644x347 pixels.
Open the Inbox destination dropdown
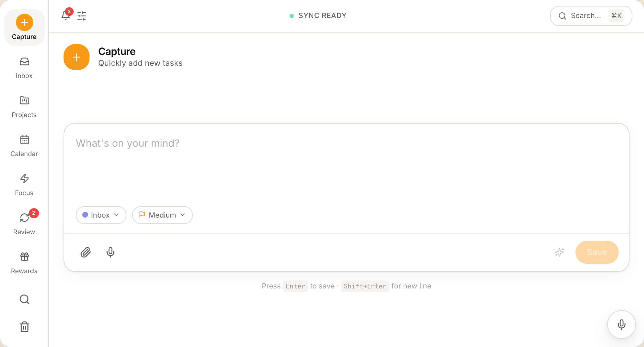pos(101,215)
